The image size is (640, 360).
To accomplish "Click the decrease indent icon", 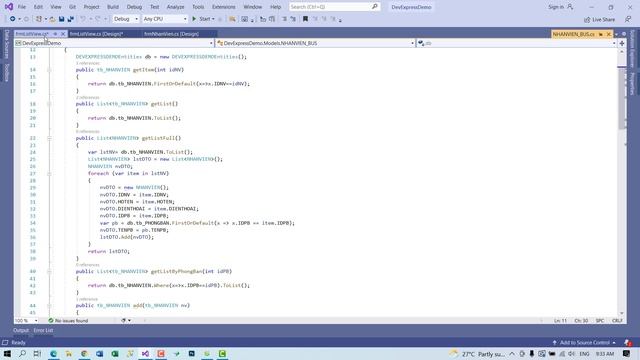I will point(284,19).
